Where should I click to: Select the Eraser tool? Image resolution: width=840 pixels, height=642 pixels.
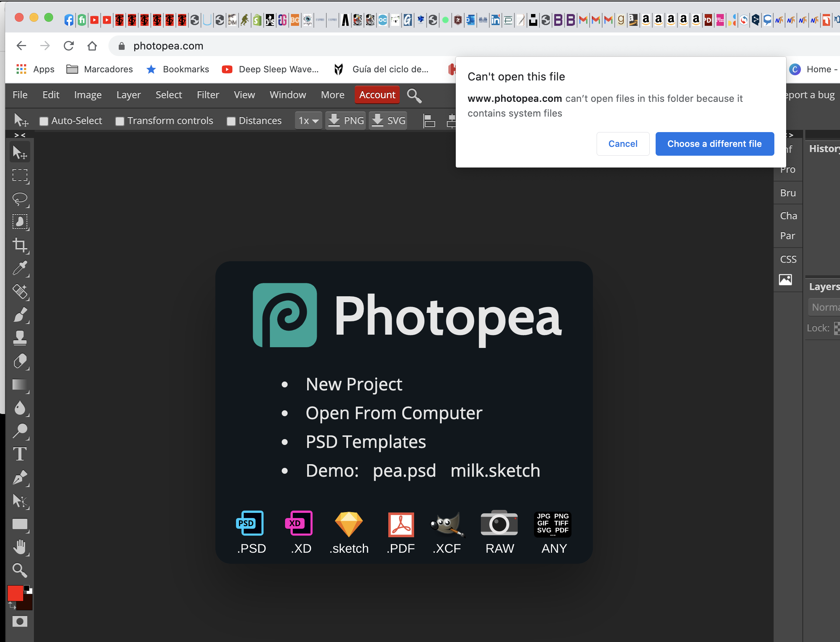(x=20, y=361)
